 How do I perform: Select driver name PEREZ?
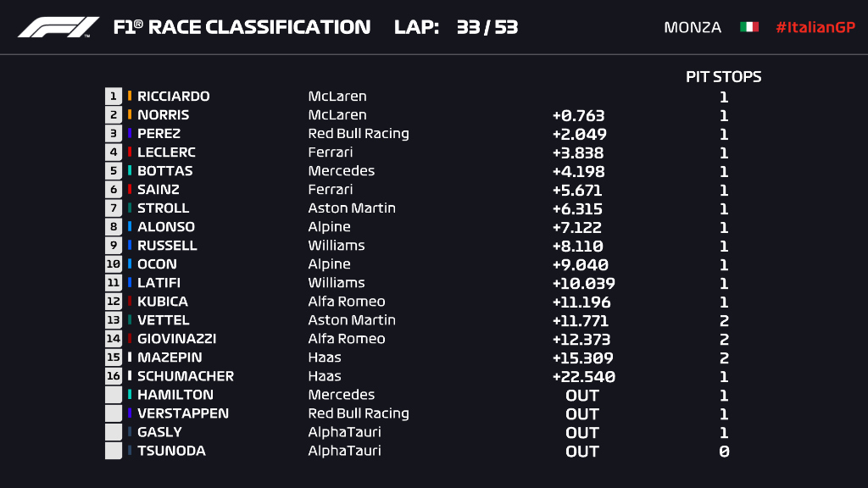click(159, 134)
